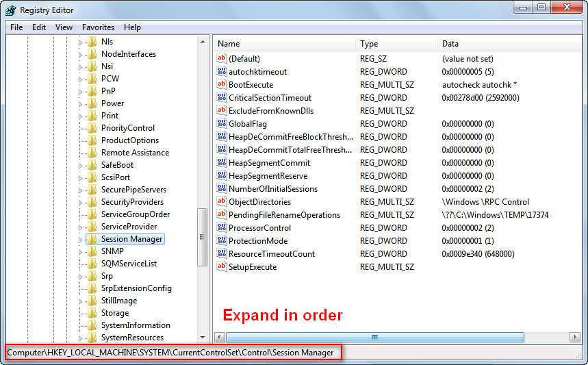
Task: Expand the Session Manager tree node
Action: [x=80, y=240]
